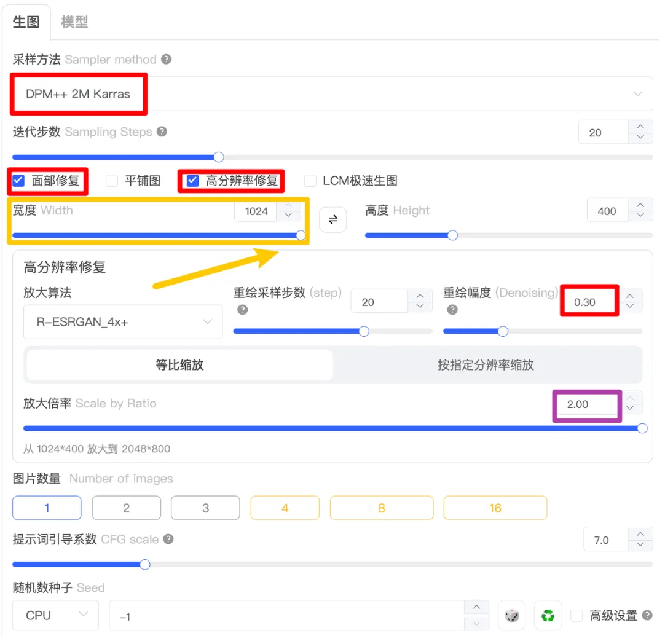Click help icon beside 高级设置

click(647, 615)
